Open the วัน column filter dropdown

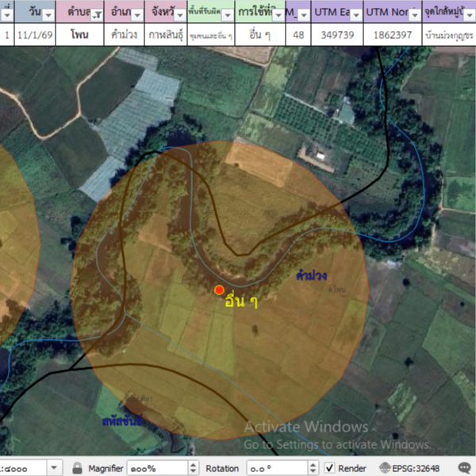[48, 15]
